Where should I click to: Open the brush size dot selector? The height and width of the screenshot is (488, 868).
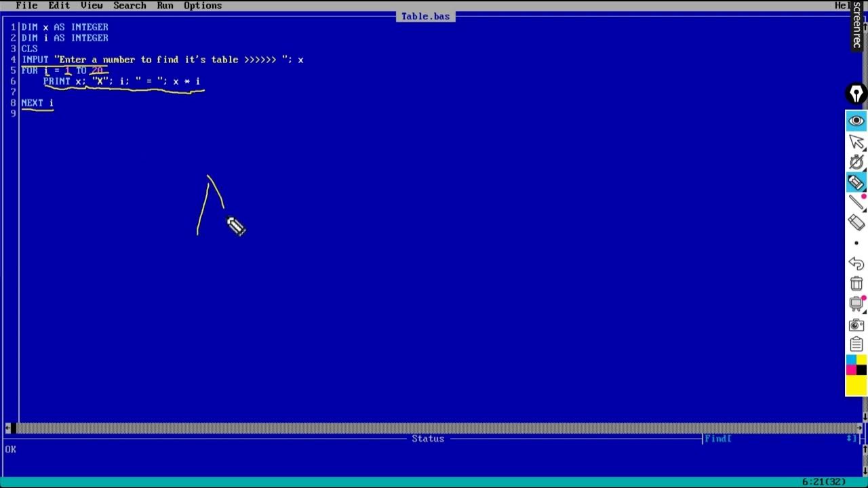[856, 243]
